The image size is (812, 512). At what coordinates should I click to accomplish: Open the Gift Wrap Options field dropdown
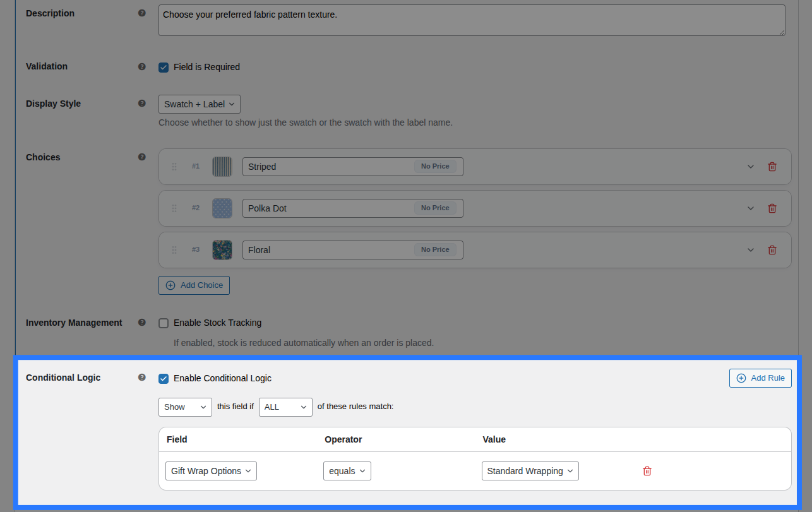click(211, 471)
